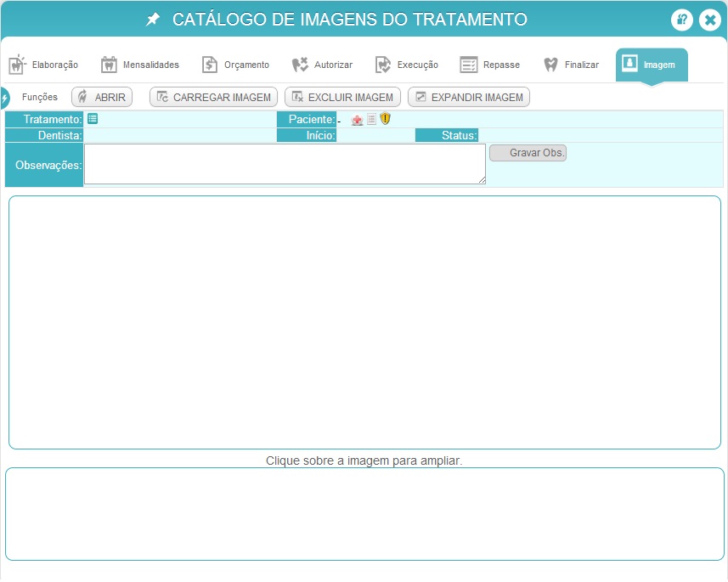Click the 'Clique sobre a imagem para ampliar.' text

pyautogui.click(x=364, y=461)
